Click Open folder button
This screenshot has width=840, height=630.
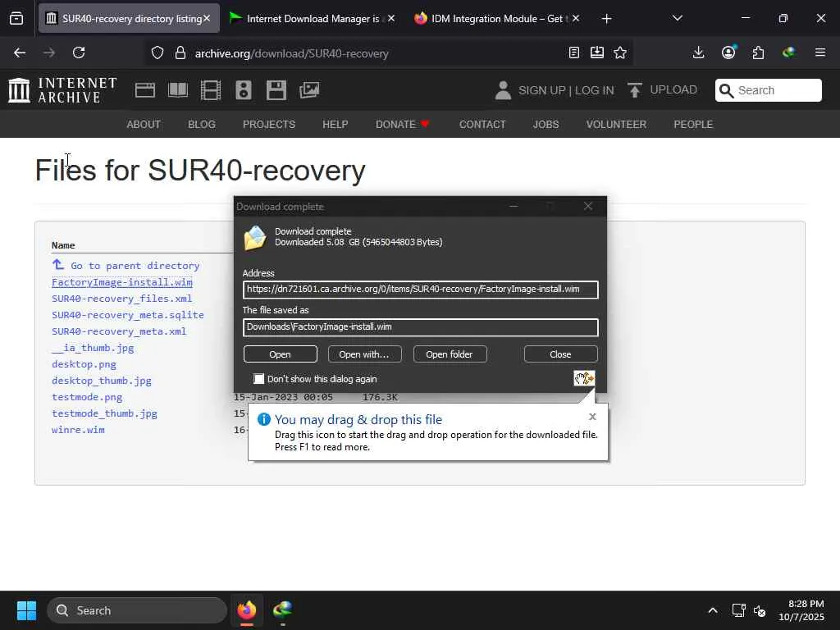click(x=450, y=354)
